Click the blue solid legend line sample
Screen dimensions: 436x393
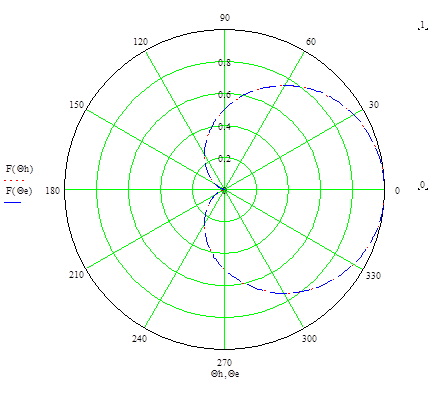[x=13, y=202]
